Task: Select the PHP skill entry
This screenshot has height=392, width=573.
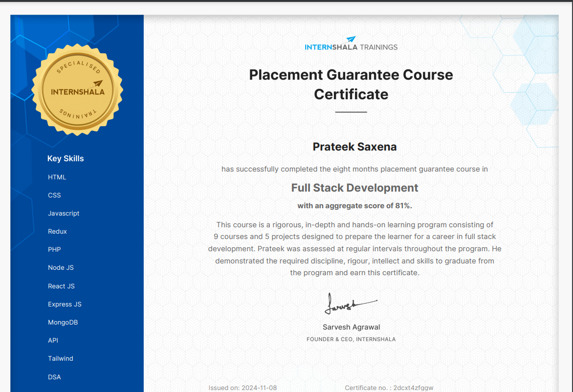Action: point(54,249)
